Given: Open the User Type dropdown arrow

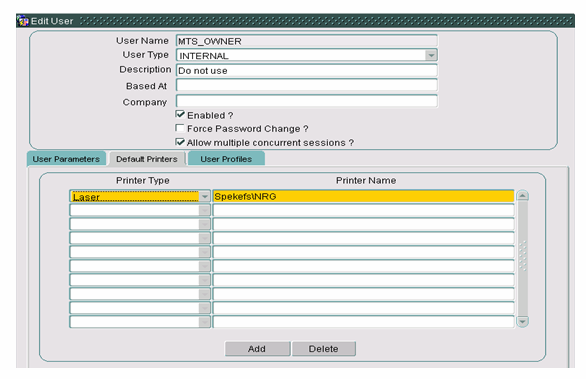Looking at the screenshot, I should coord(431,55).
